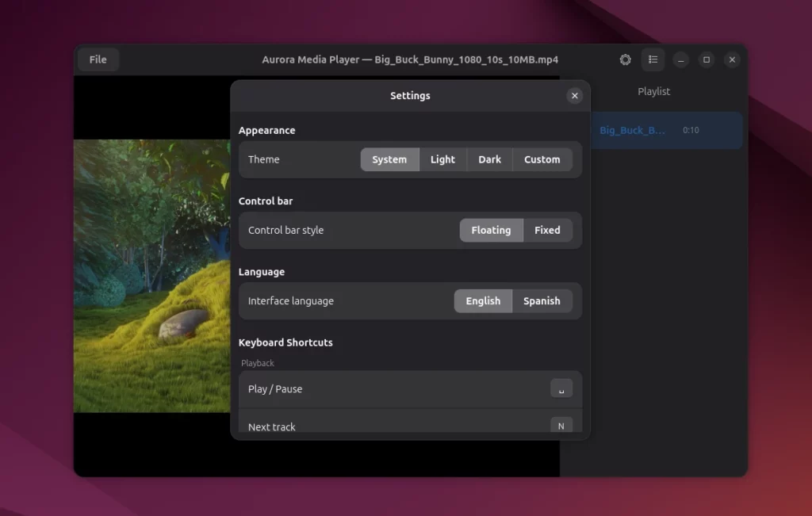Open the File menu
812x516 pixels.
click(98, 59)
